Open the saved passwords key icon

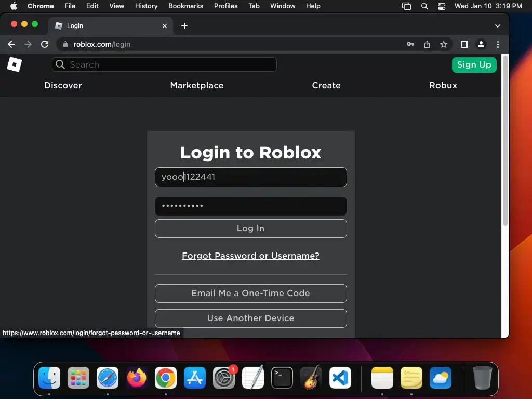click(x=410, y=44)
